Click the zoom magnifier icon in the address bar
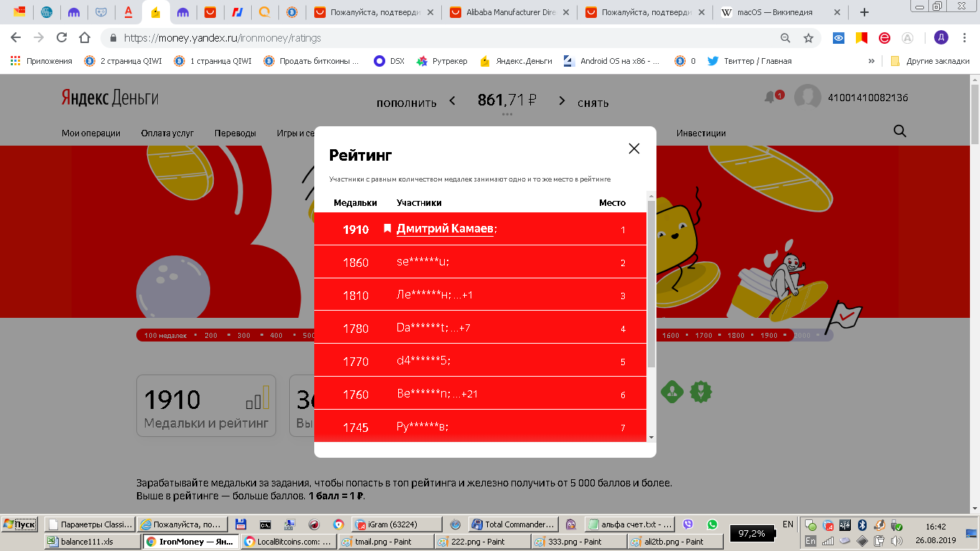Screen dimensions: 980x551 click(x=786, y=38)
